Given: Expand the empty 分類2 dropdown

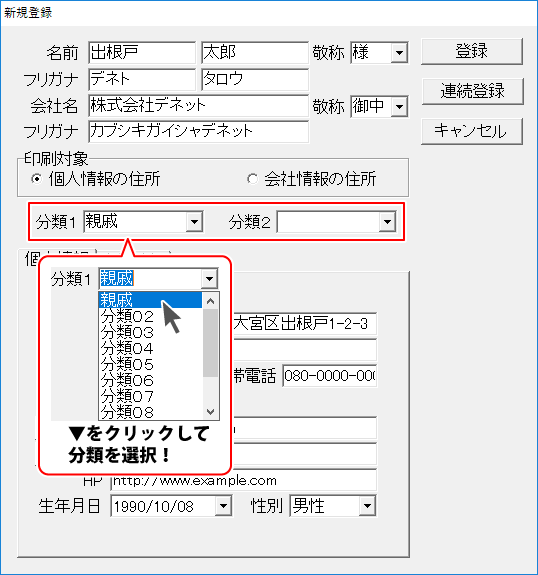Looking at the screenshot, I should pyautogui.click(x=387, y=221).
